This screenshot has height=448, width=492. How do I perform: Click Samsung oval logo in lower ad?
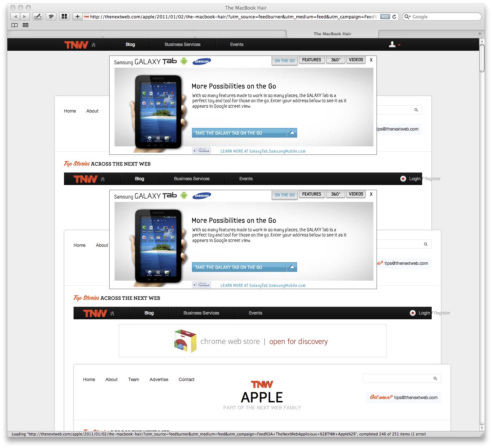tap(202, 196)
